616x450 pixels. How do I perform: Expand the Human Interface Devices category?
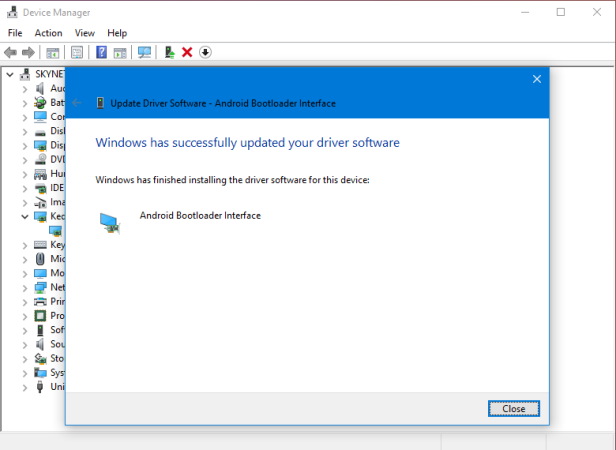pyautogui.click(x=25, y=174)
